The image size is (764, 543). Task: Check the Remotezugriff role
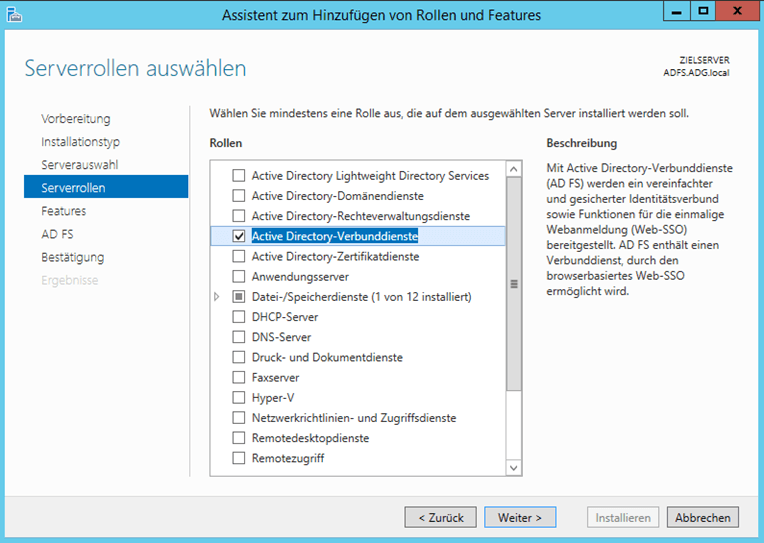[x=239, y=458]
